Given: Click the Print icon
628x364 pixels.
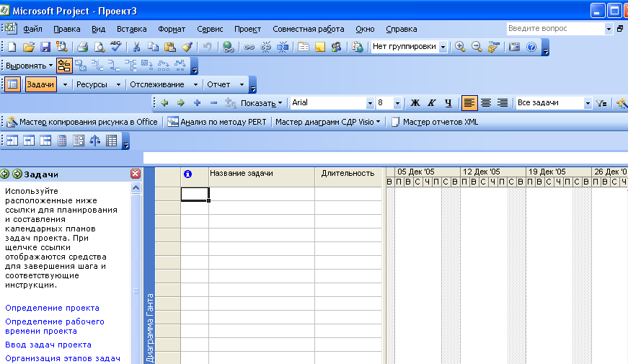Looking at the screenshot, I should [x=82, y=48].
